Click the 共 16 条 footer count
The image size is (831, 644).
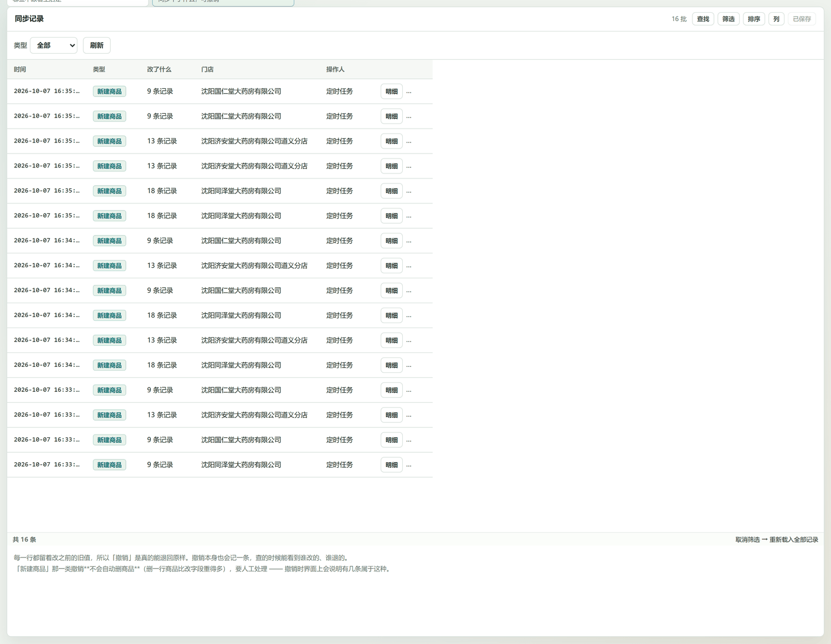click(24, 540)
